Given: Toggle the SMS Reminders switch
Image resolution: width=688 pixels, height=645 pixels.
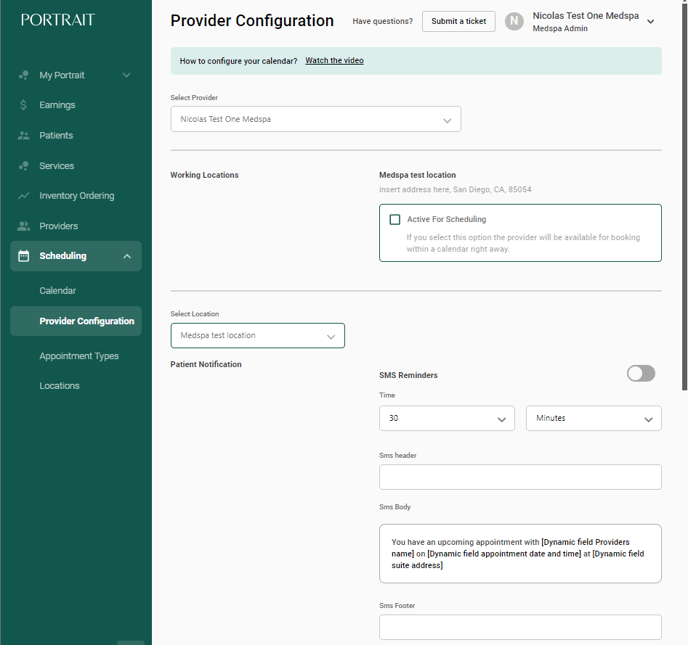Looking at the screenshot, I should [641, 374].
